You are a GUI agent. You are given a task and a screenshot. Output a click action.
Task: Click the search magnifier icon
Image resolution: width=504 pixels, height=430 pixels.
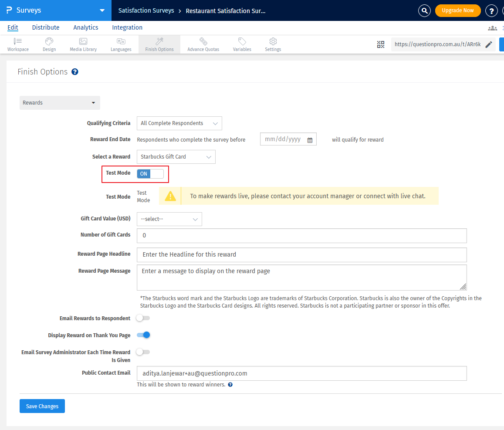424,10
